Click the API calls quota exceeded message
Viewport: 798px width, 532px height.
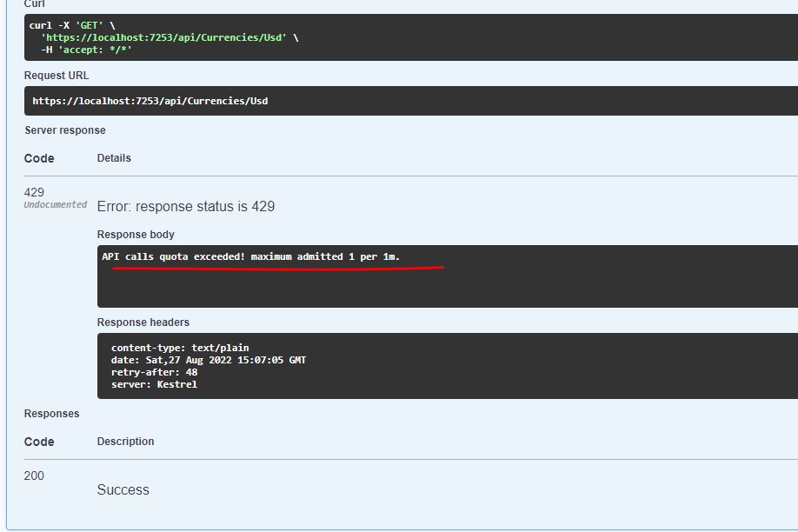tap(250, 257)
